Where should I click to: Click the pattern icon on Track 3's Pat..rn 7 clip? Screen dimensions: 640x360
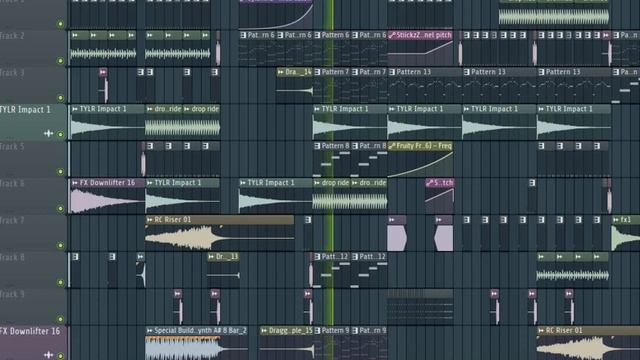point(355,72)
